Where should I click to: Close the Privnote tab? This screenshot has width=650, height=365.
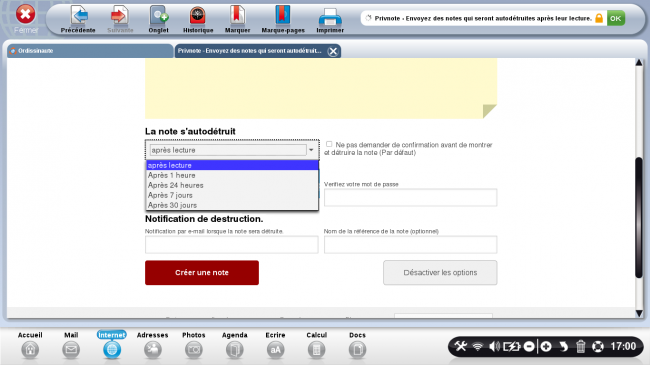pos(332,51)
